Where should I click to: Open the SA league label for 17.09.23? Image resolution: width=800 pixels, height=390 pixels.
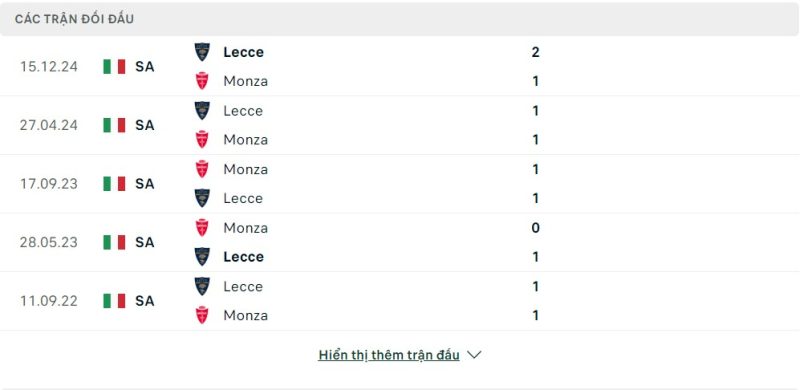(144, 184)
